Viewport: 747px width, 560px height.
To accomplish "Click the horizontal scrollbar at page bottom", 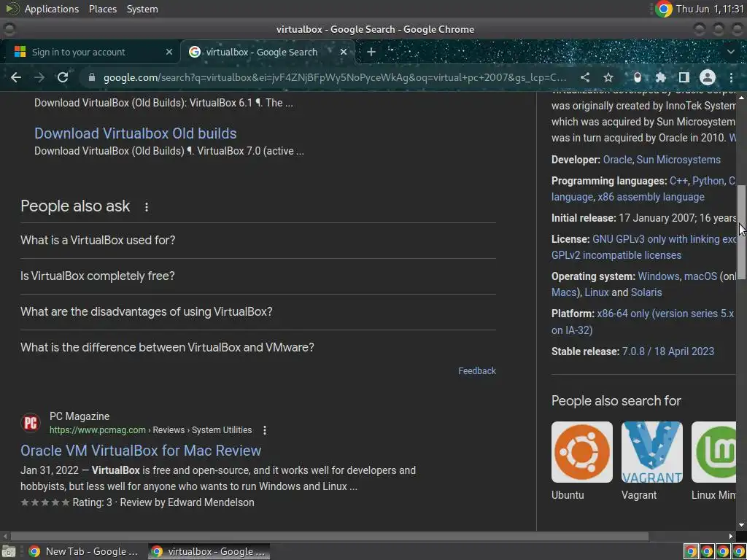I will [330, 536].
